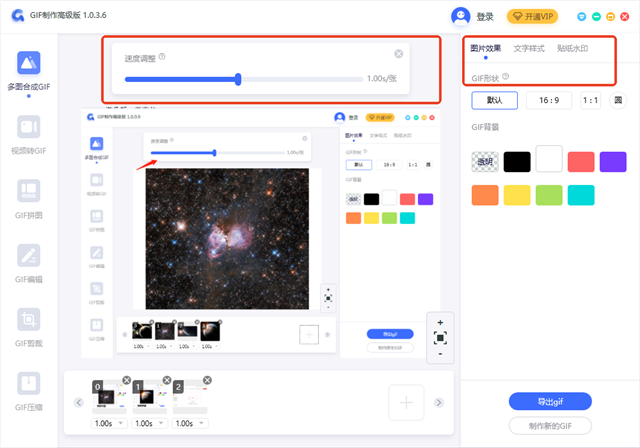
Task: Go to next frames with right arrow
Action: pos(439,403)
